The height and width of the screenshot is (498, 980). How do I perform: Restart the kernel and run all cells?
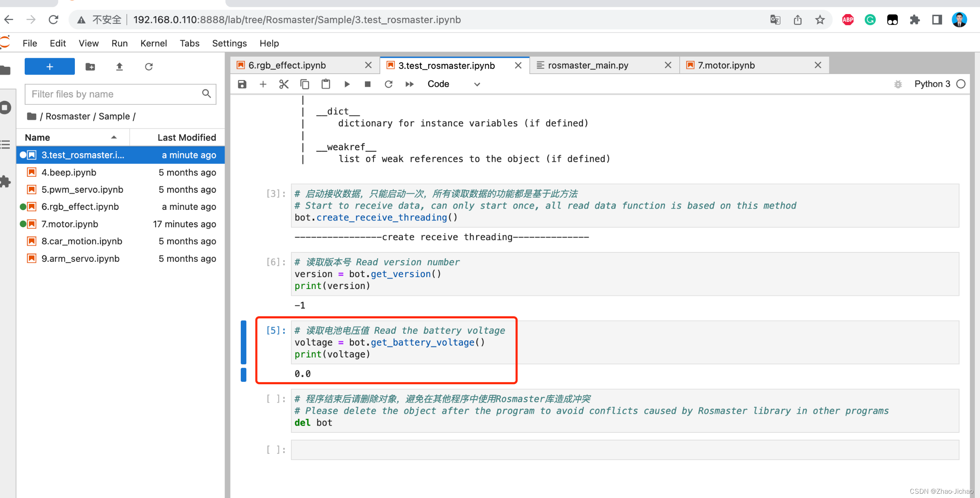(x=409, y=84)
